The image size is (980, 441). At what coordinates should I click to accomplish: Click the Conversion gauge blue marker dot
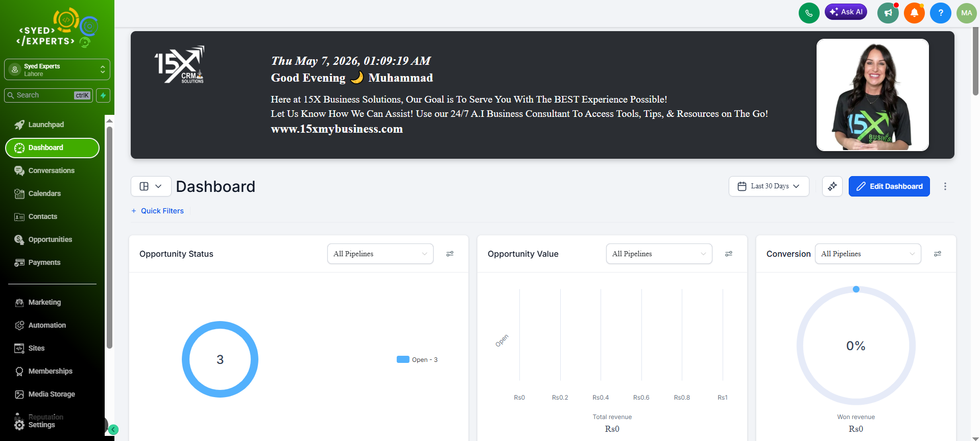coord(856,289)
